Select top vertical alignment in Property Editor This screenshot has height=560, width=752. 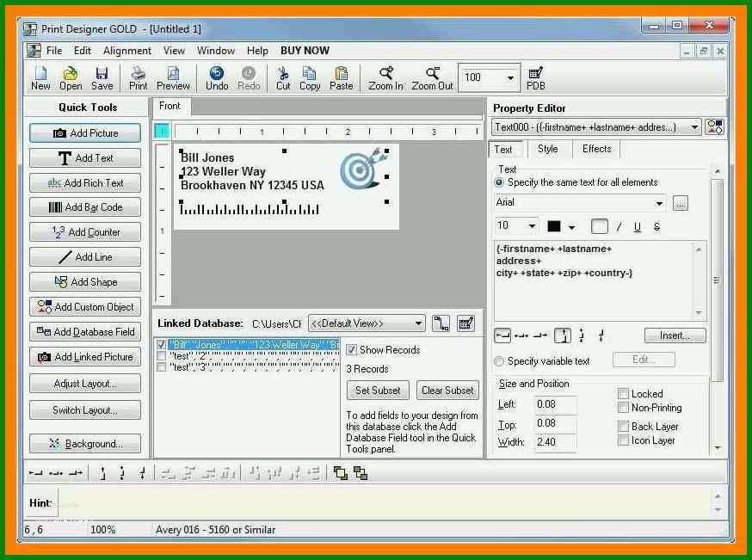pos(563,335)
